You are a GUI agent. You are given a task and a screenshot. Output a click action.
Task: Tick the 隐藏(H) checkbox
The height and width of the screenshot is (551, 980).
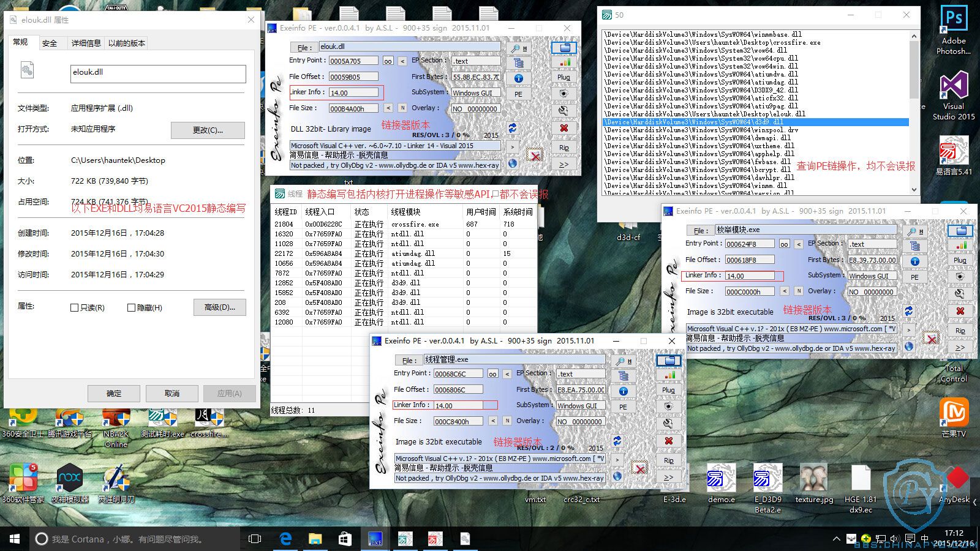click(x=131, y=308)
